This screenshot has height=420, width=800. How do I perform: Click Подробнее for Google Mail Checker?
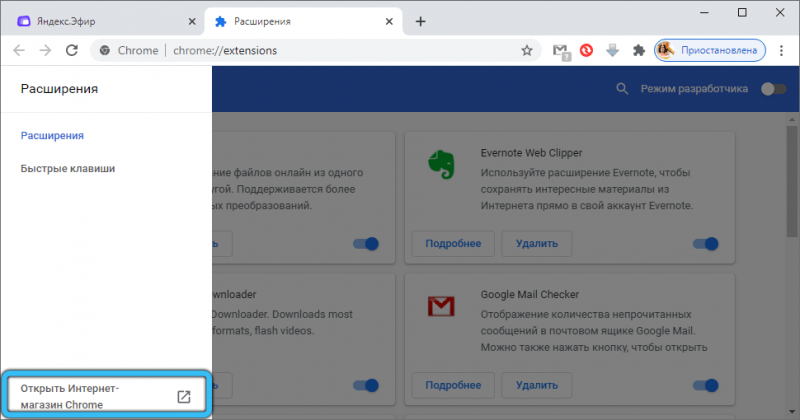click(x=453, y=385)
